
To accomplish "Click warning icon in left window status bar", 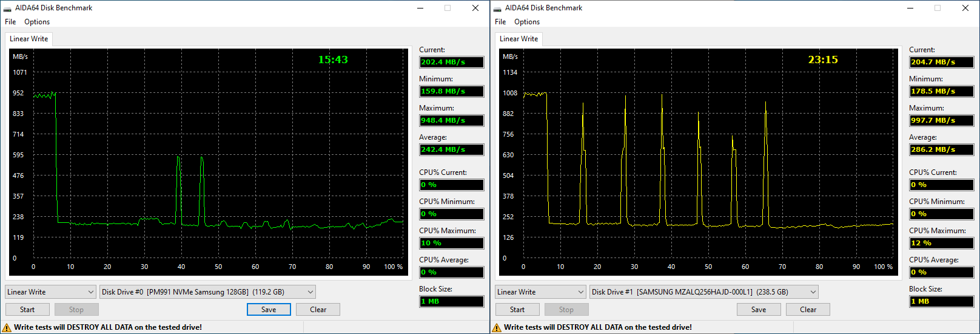I will (7, 327).
